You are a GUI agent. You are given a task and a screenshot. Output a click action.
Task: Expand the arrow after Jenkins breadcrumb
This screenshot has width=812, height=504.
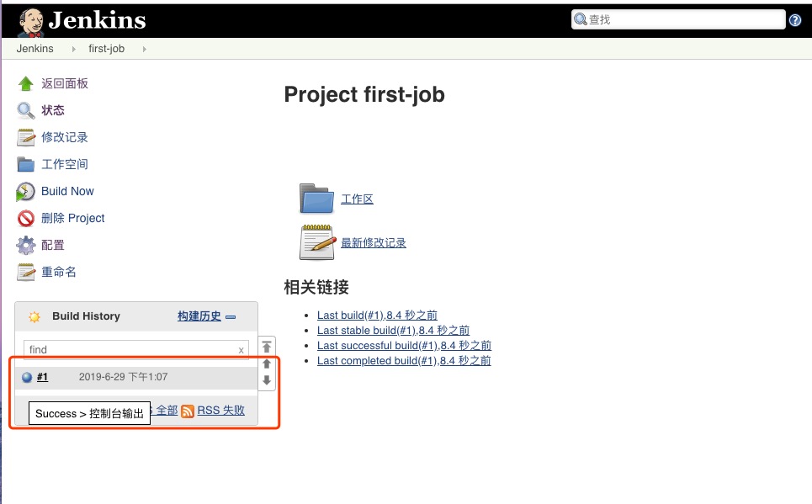(x=73, y=49)
